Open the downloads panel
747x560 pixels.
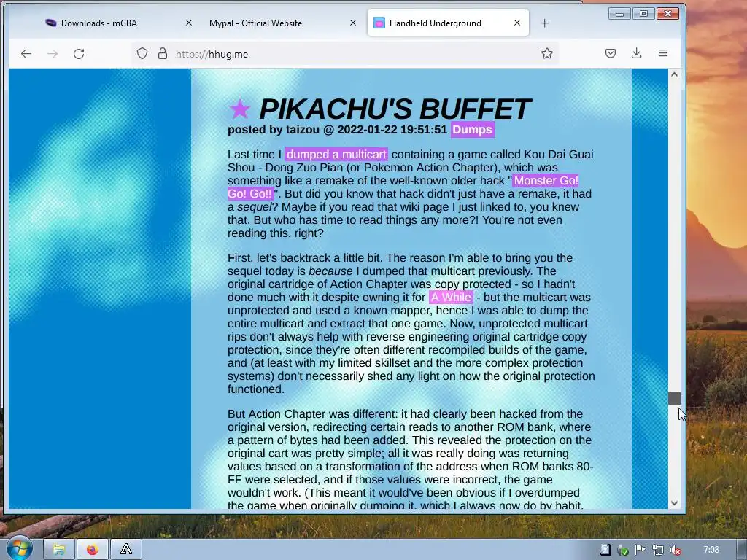click(636, 53)
